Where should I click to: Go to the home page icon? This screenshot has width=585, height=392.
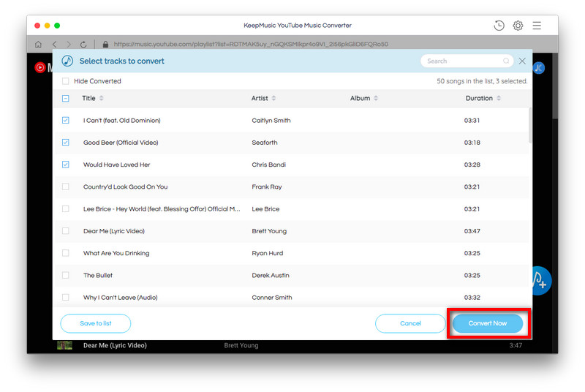click(x=38, y=45)
